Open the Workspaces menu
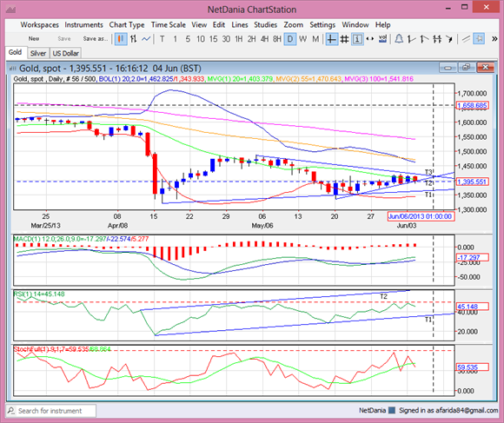The image size is (504, 423). [x=39, y=24]
